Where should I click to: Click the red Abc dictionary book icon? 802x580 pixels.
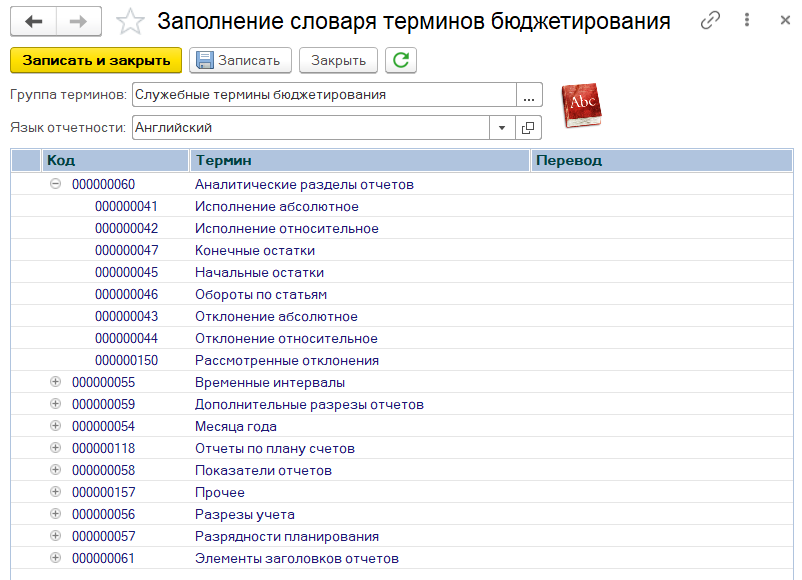click(x=581, y=105)
